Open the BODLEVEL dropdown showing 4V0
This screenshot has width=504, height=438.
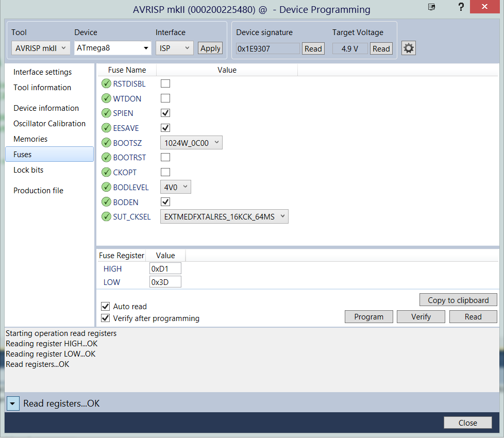[176, 187]
